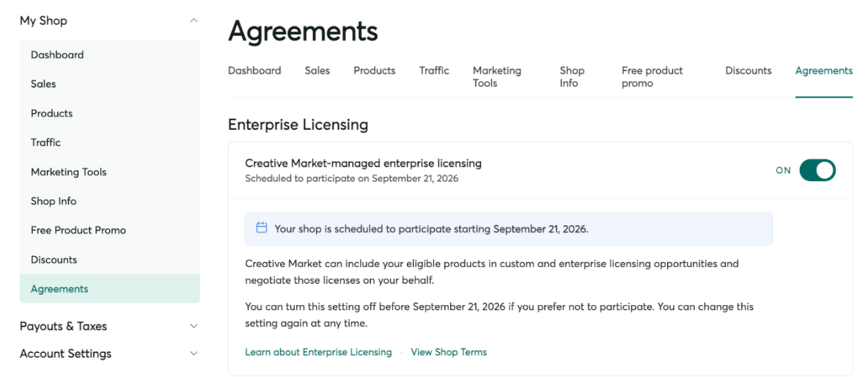The height and width of the screenshot is (377, 868).
Task: Go to the Marketing Tools tab
Action: (x=497, y=77)
